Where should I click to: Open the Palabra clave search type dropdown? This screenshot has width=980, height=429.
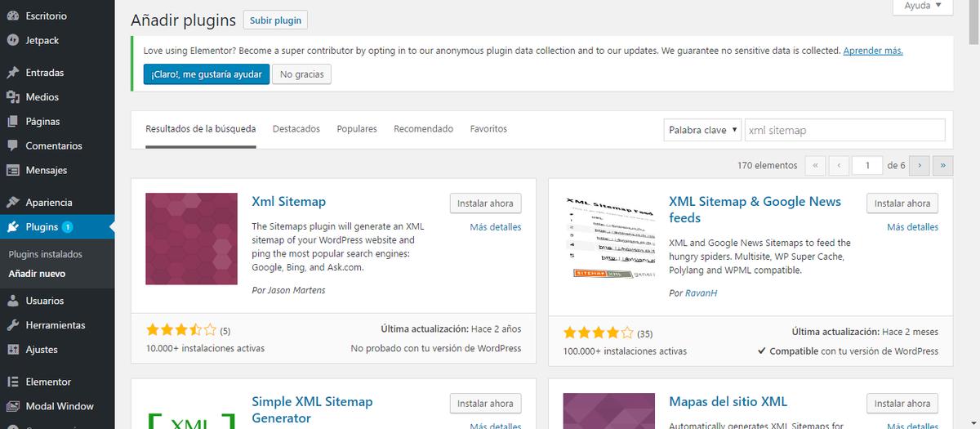click(x=702, y=130)
